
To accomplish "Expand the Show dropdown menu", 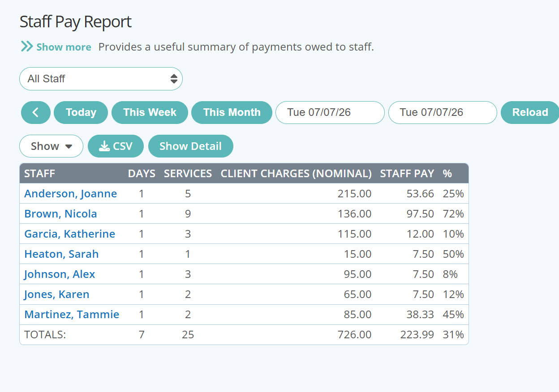I will coord(51,146).
